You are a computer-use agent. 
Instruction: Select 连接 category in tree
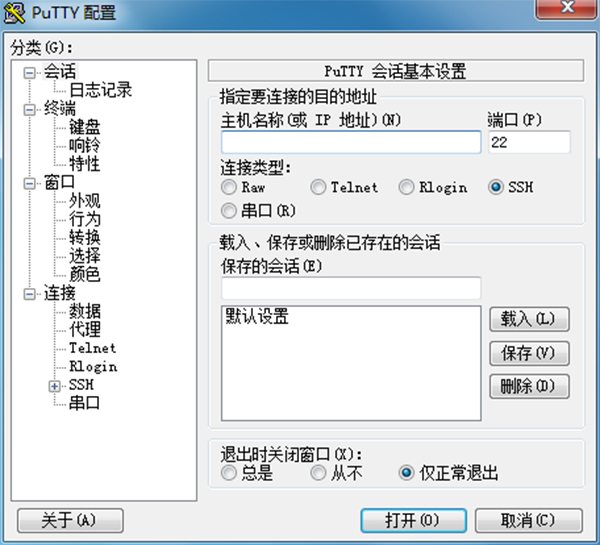coord(59,293)
